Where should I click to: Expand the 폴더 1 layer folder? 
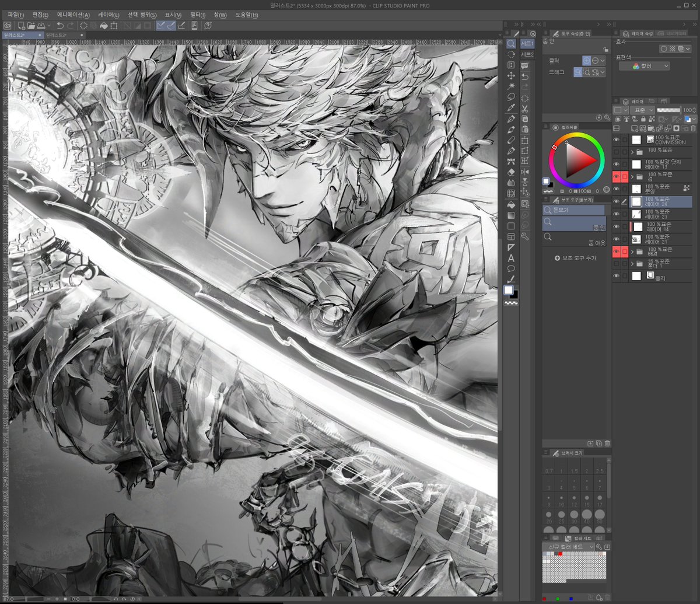(x=632, y=264)
